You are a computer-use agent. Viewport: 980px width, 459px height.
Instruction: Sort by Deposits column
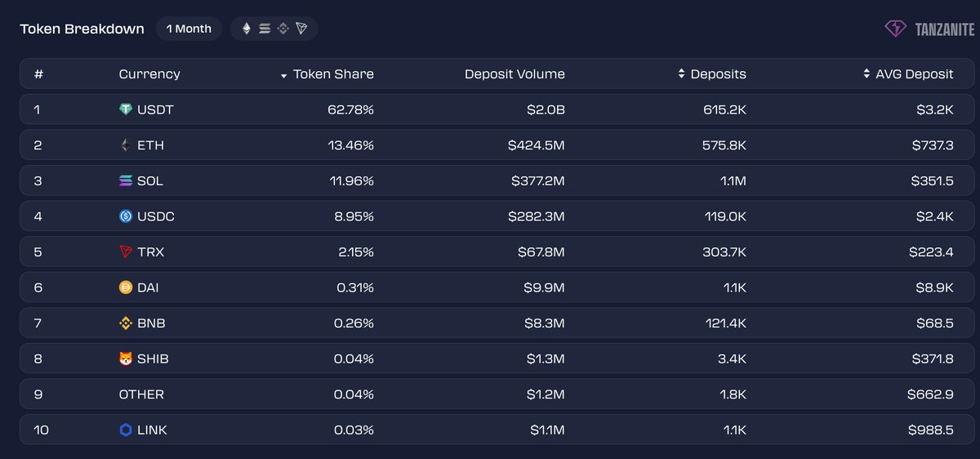[712, 74]
